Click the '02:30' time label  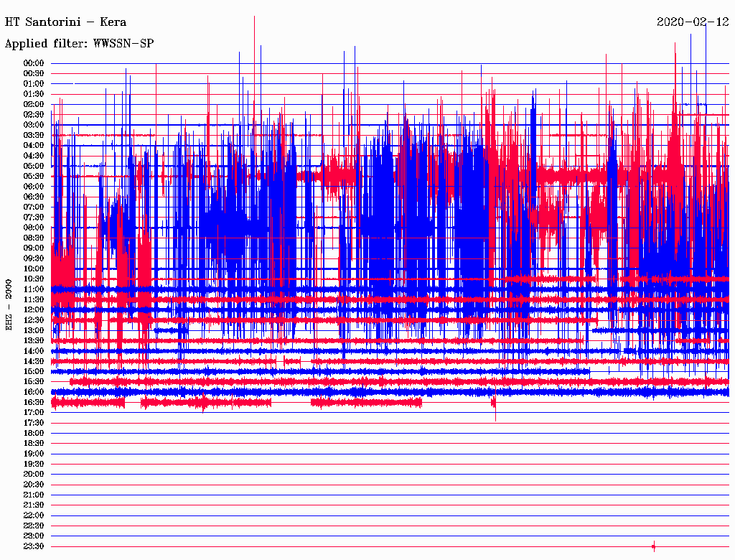coord(34,115)
